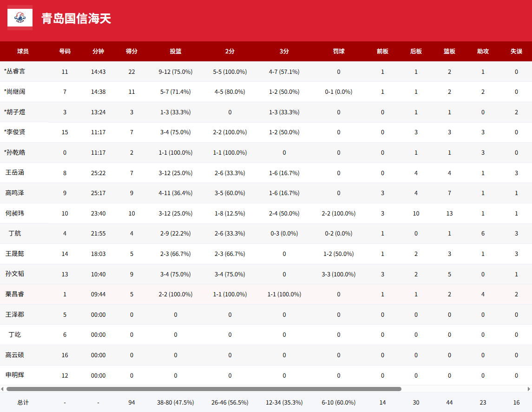Open the team name 青岛国信海天
The image size is (532, 412).
[76, 19]
